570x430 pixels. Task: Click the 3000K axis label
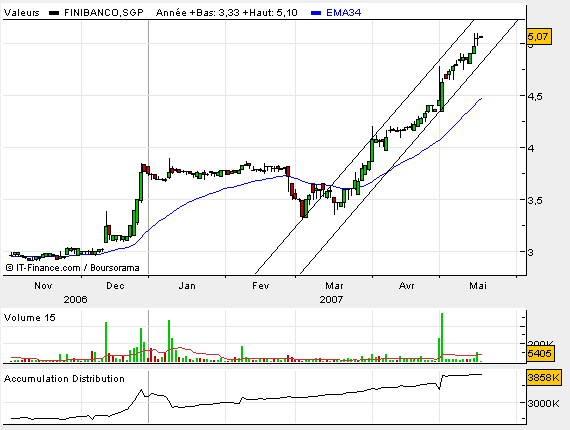pyautogui.click(x=543, y=403)
